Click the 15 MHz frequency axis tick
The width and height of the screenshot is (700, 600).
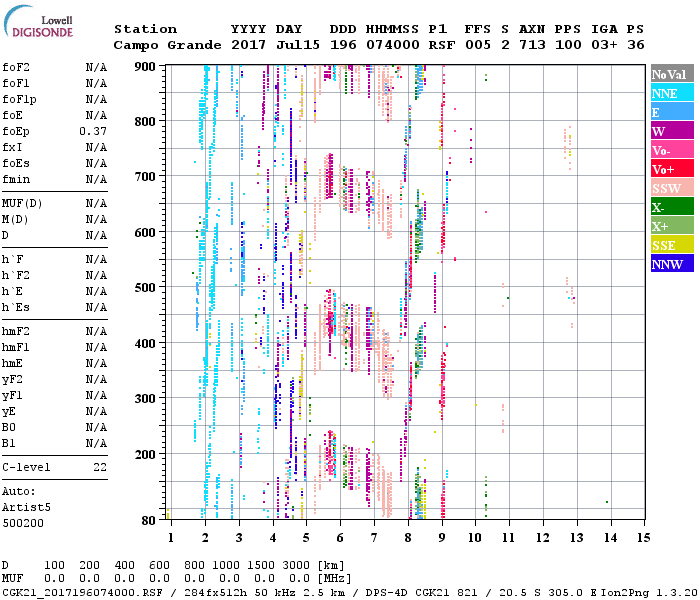641,538
